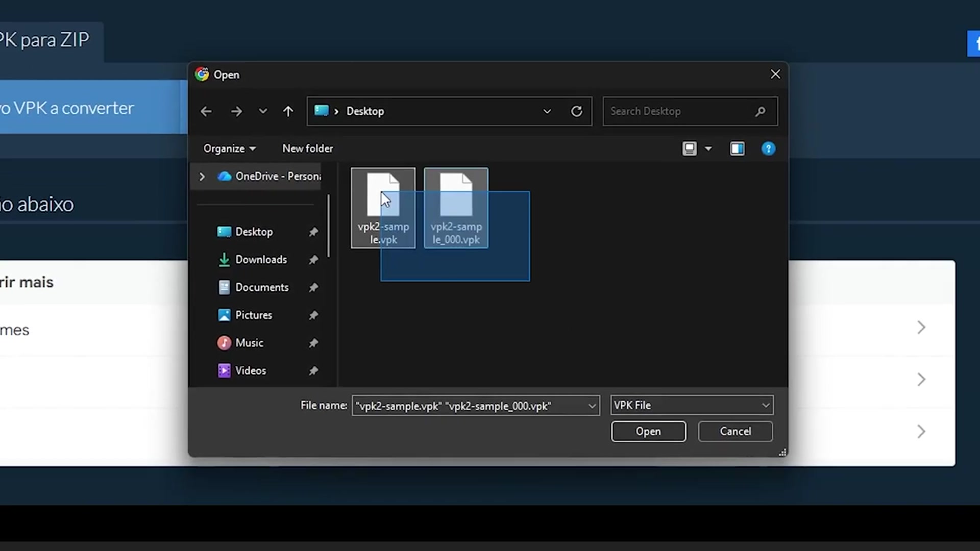Click the pin icon next to Pictures

point(313,315)
